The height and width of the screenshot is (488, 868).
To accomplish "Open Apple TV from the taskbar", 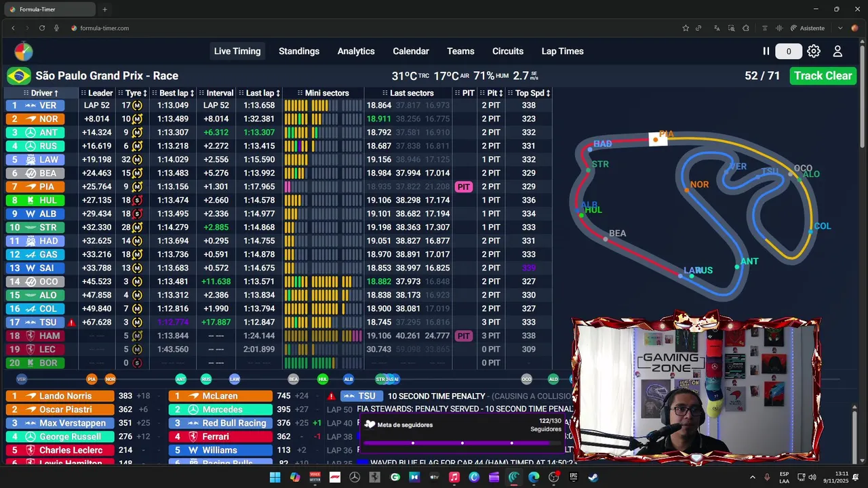I will tap(434, 477).
